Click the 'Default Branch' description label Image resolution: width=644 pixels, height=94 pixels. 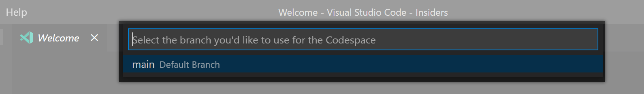pyautogui.click(x=189, y=65)
